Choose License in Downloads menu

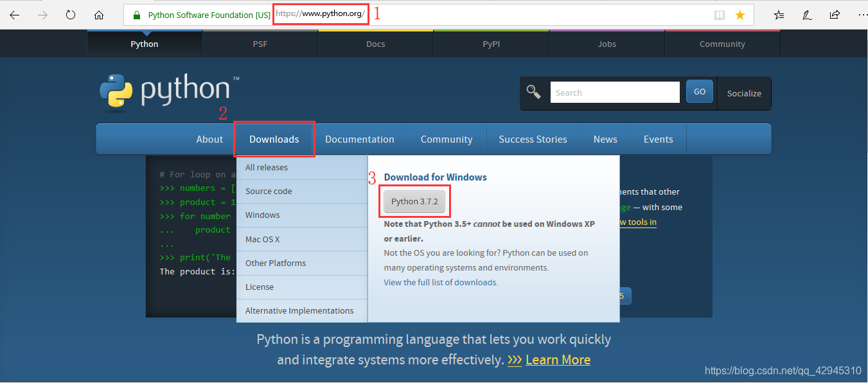(302, 287)
